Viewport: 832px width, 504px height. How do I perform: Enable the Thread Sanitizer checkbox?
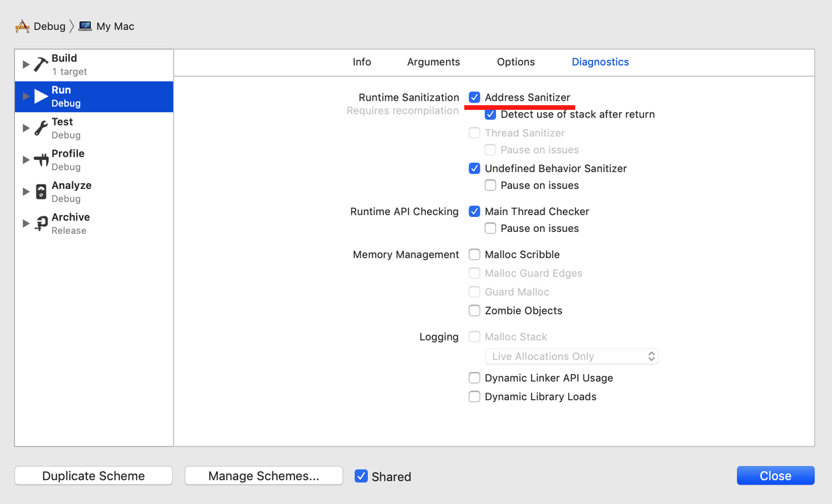474,132
